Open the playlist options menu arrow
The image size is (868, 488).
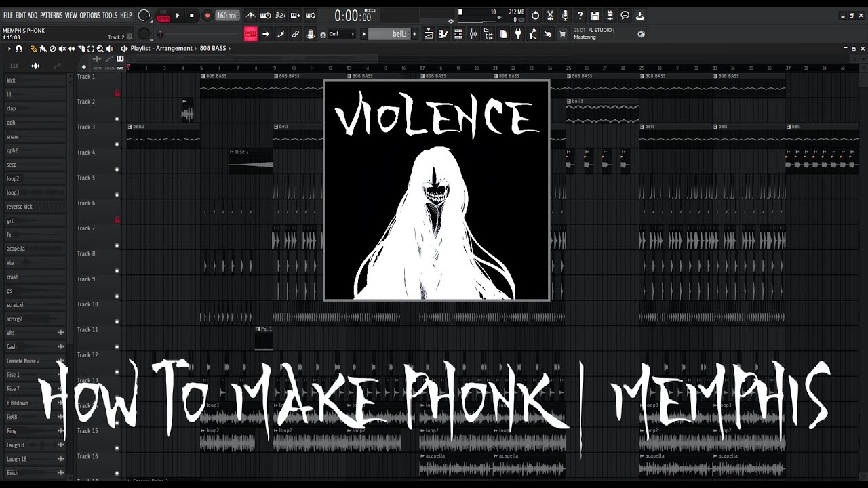coord(9,49)
